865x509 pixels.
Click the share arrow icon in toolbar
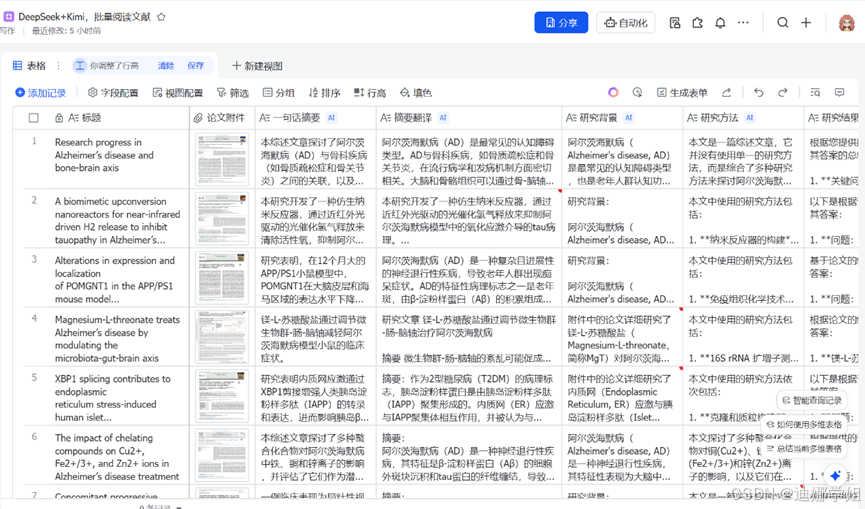[x=727, y=92]
